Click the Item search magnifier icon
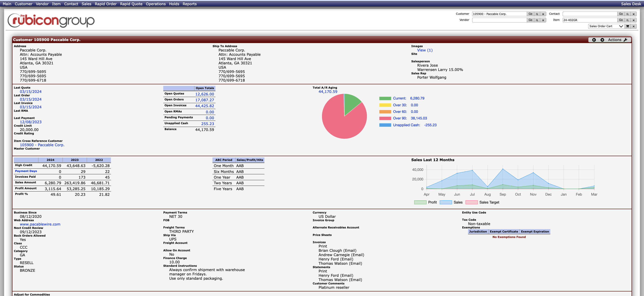644x296 pixels. 627,20
